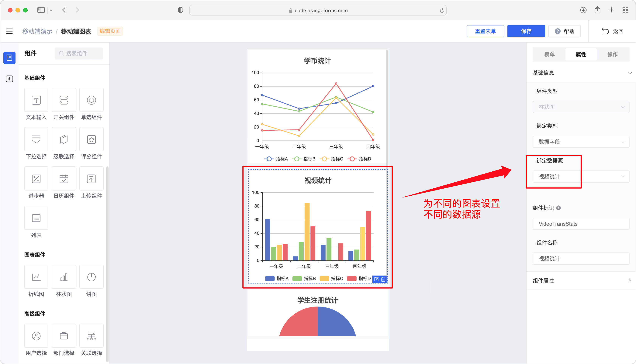Click the 组件名称 视频统计 input field
Screen dimensions: 636x364
tap(581, 259)
